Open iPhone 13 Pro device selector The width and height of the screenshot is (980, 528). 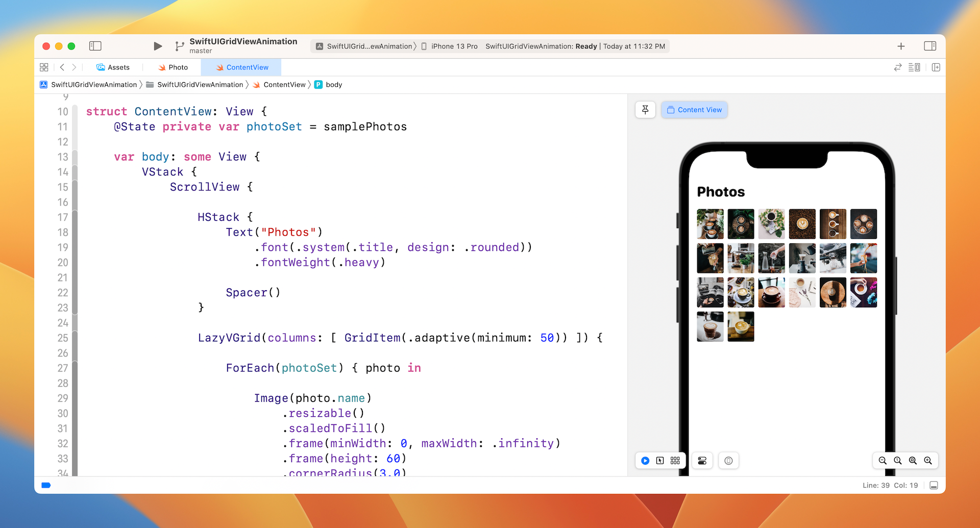click(x=449, y=46)
